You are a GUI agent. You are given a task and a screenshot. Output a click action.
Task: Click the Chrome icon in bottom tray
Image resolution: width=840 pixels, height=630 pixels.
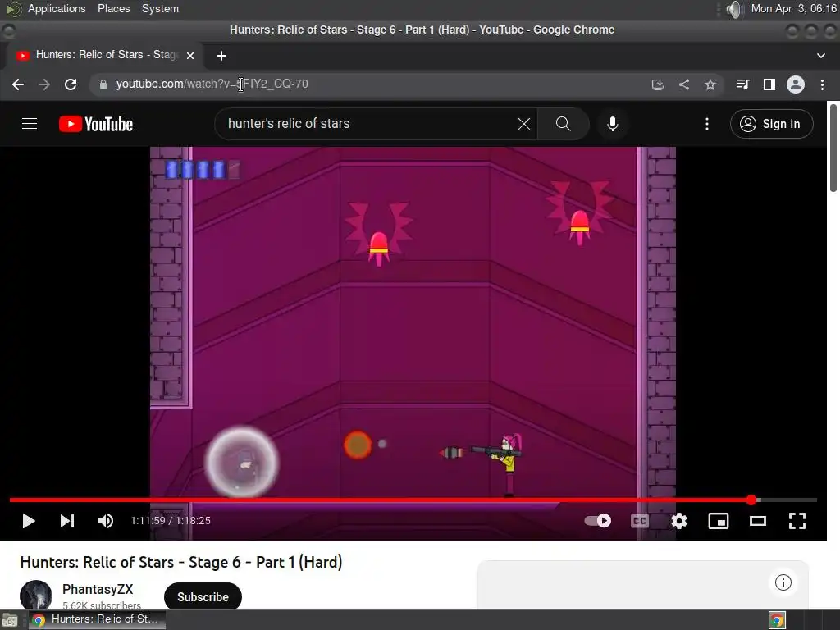(x=777, y=620)
